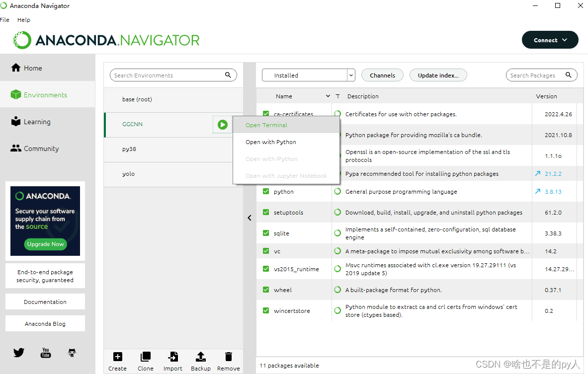
Task: Click Upgrade Now in the Anaconda ad
Action: (x=45, y=244)
